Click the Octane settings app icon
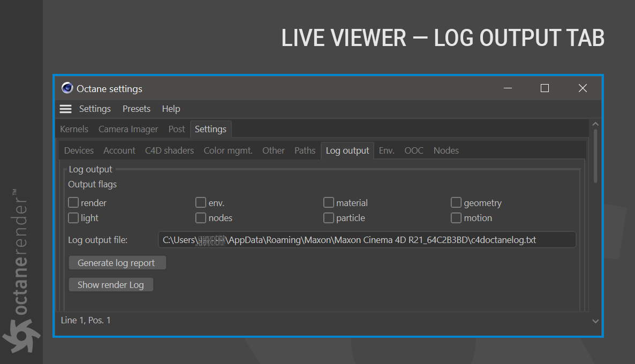635x364 pixels. tap(67, 88)
